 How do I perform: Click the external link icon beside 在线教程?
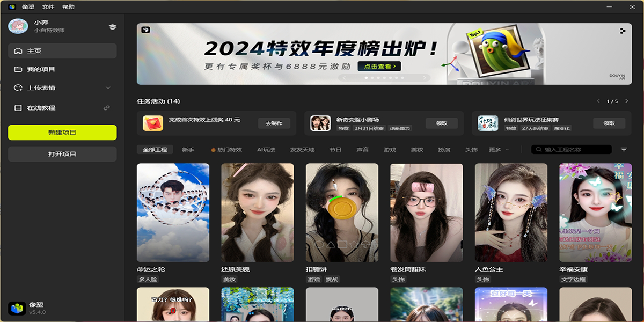pos(106,107)
